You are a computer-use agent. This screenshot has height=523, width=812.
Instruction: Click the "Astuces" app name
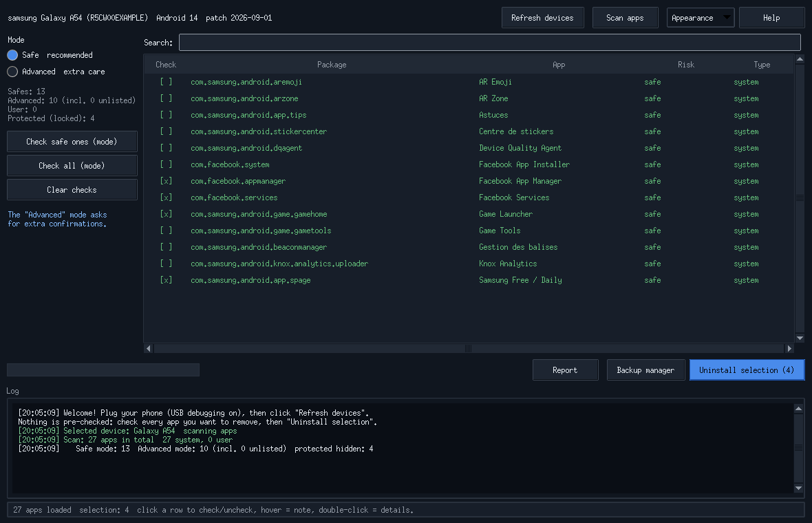(x=493, y=115)
